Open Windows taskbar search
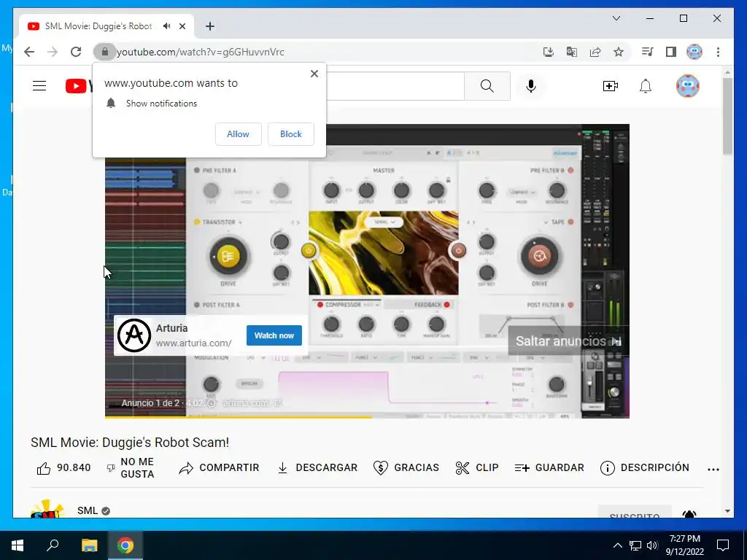 53,545
